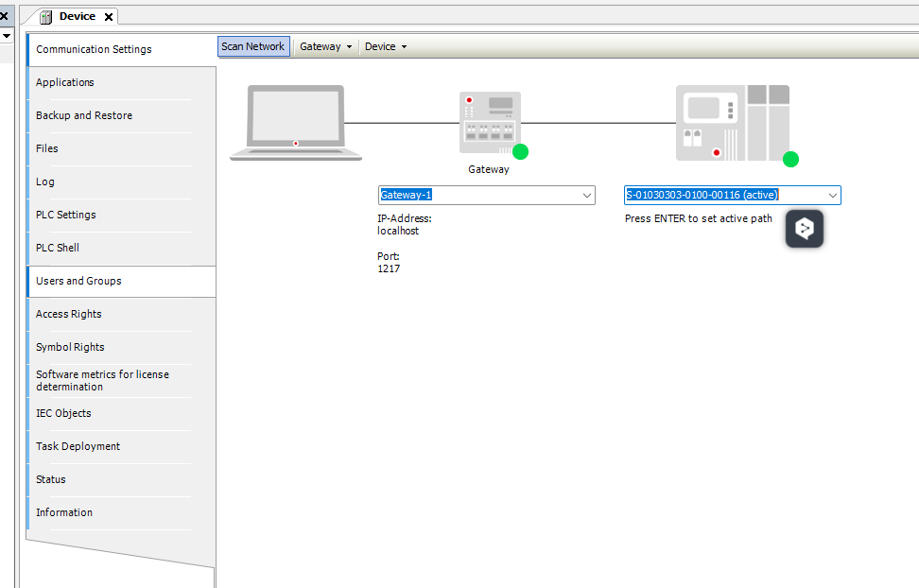919x588 pixels.
Task: Click the Device tab title
Action: [78, 16]
